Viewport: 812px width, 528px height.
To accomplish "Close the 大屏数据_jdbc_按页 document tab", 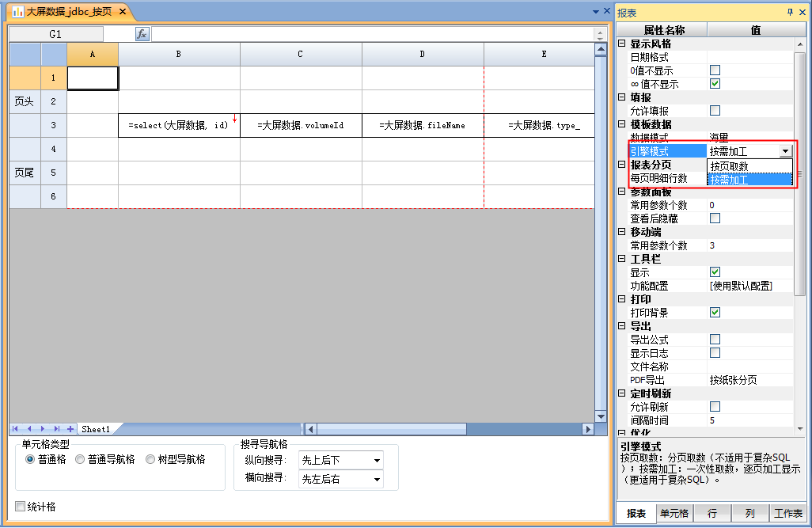I will (x=123, y=12).
